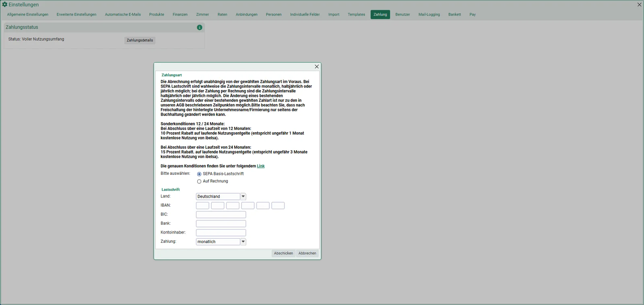Switch to the Erweiterte Einstellungen tab
This screenshot has height=305, width=644.
76,14
